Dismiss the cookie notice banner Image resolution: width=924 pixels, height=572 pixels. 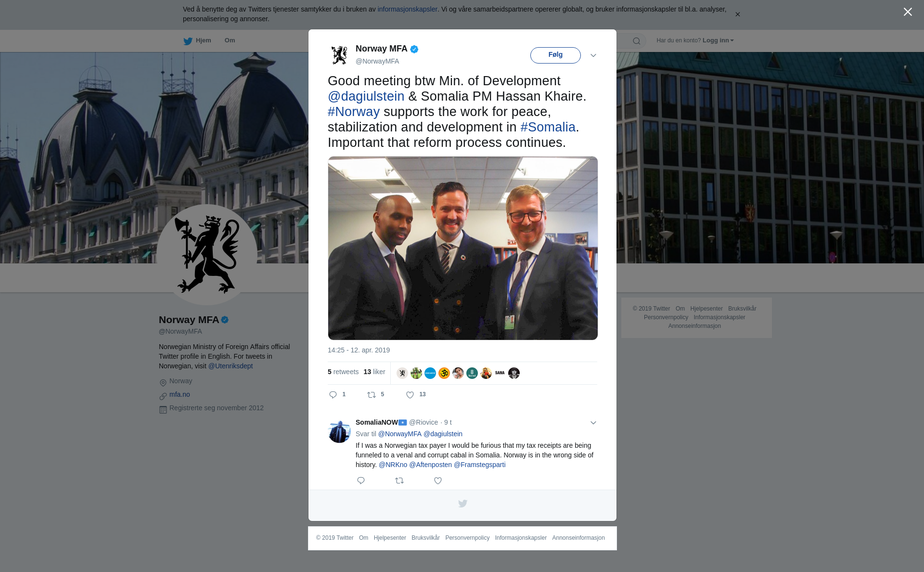coord(737,14)
